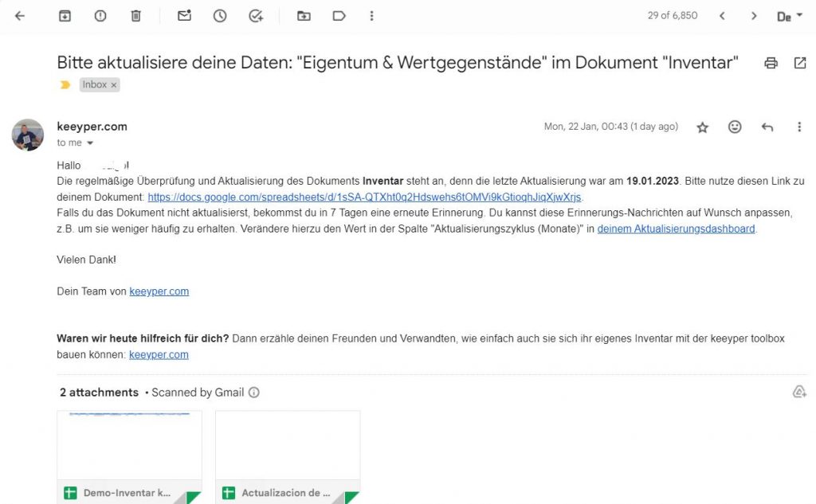This screenshot has height=504, width=816.
Task: Report this email as spam
Action: click(x=100, y=16)
